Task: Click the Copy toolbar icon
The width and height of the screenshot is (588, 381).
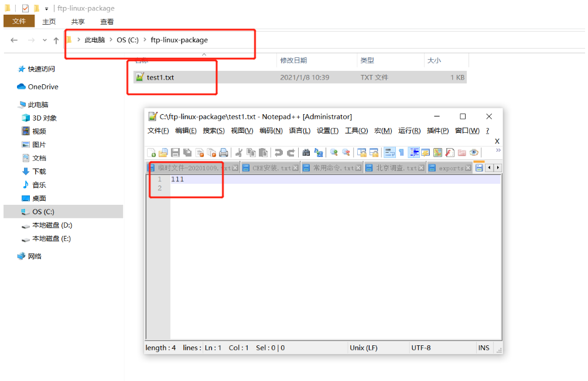Action: point(251,153)
